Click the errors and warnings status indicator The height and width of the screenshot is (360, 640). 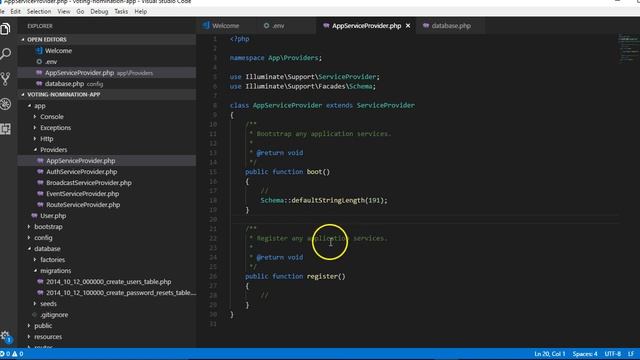tap(11, 354)
